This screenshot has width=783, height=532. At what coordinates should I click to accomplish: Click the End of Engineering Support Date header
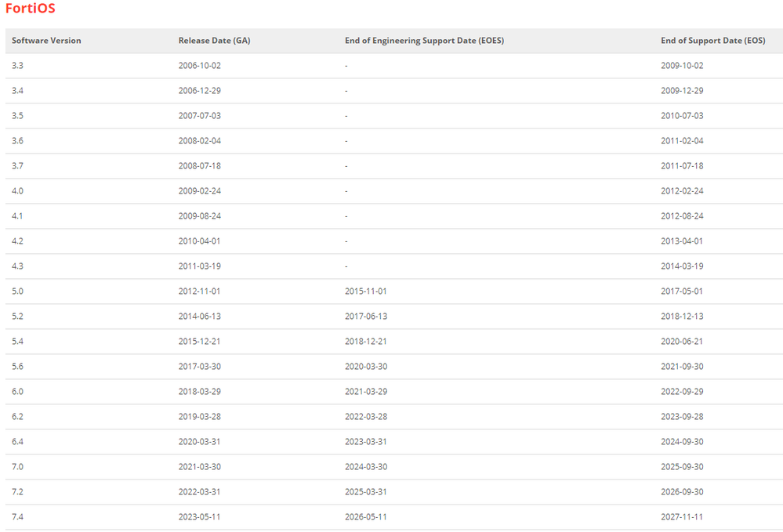coord(424,41)
